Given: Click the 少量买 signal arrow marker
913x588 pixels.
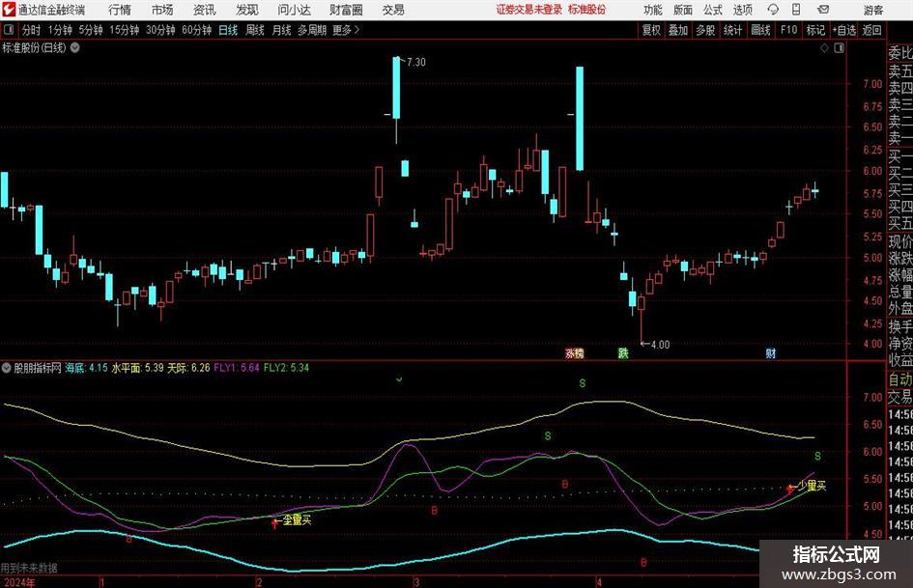Looking at the screenshot, I should point(789,489).
